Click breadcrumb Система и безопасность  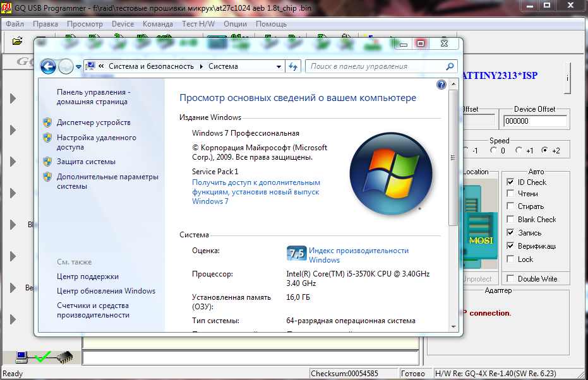[x=151, y=66]
